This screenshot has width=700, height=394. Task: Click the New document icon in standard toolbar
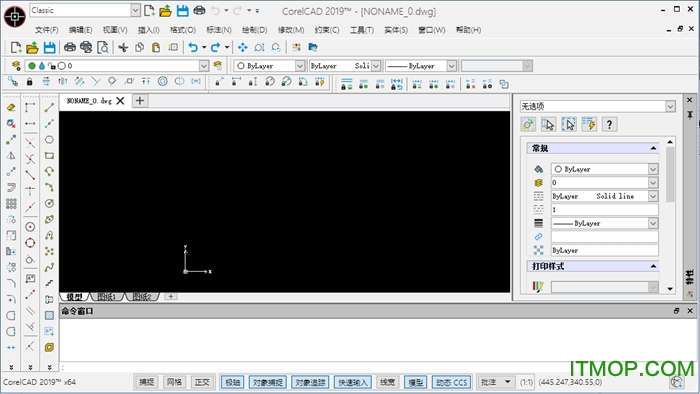pyautogui.click(x=16, y=47)
